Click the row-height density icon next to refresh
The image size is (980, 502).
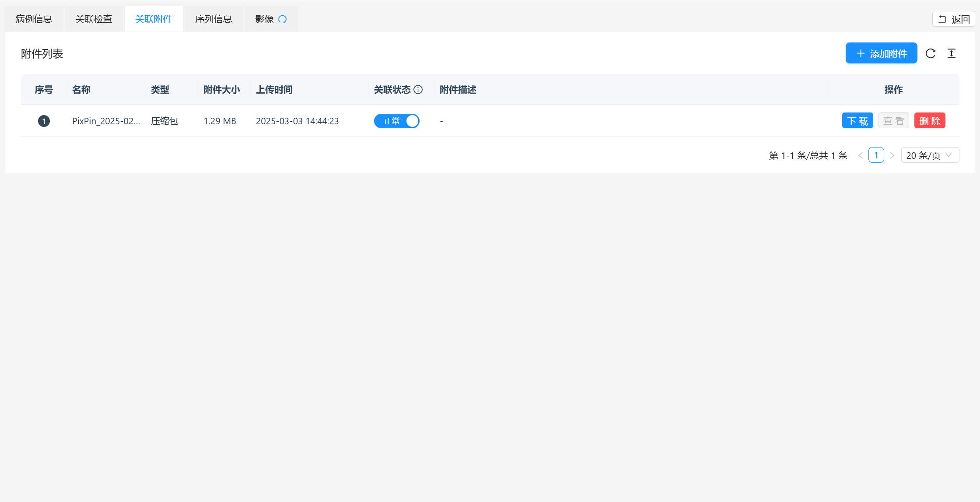coord(952,53)
